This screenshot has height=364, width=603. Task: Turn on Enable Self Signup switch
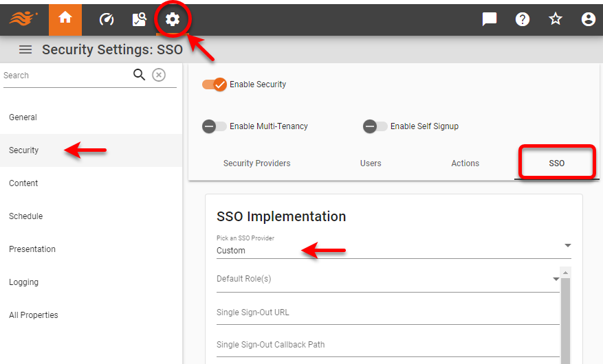pos(375,126)
